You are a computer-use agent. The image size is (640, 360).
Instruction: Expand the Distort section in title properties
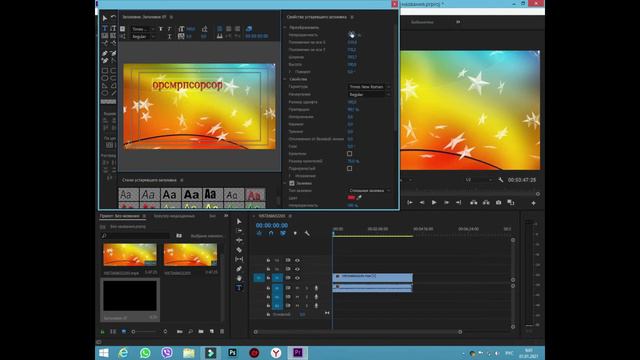pyautogui.click(x=290, y=176)
